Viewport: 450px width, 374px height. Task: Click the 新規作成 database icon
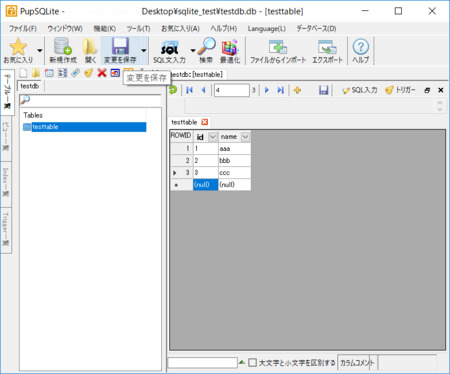point(63,46)
